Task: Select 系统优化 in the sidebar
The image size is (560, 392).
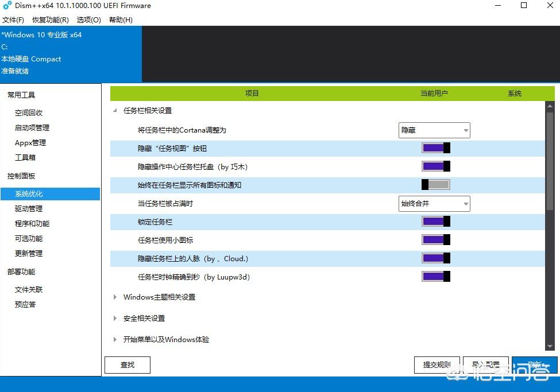Action: point(51,194)
